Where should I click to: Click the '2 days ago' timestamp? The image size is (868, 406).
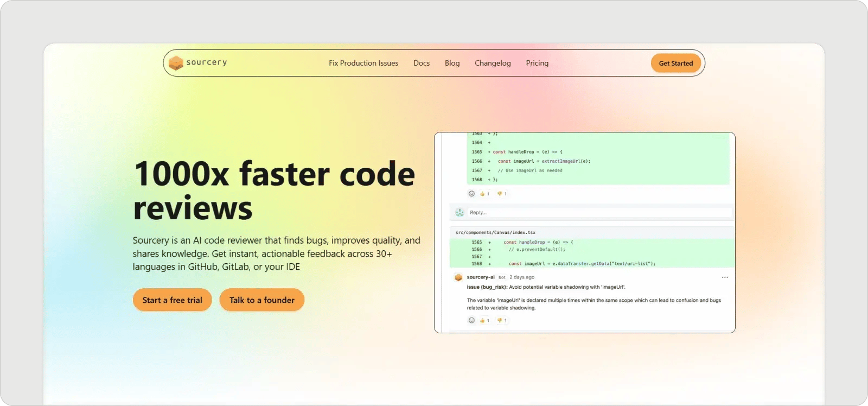point(522,277)
